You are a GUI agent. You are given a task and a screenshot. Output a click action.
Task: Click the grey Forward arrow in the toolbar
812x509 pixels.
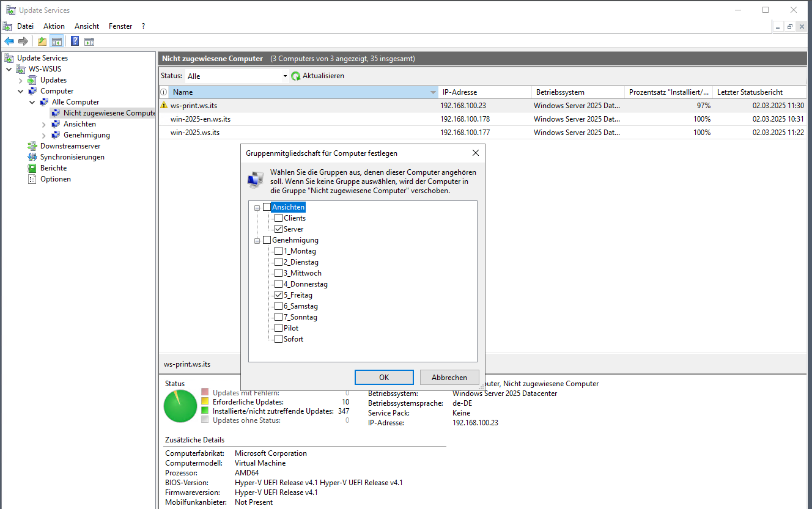(x=23, y=42)
